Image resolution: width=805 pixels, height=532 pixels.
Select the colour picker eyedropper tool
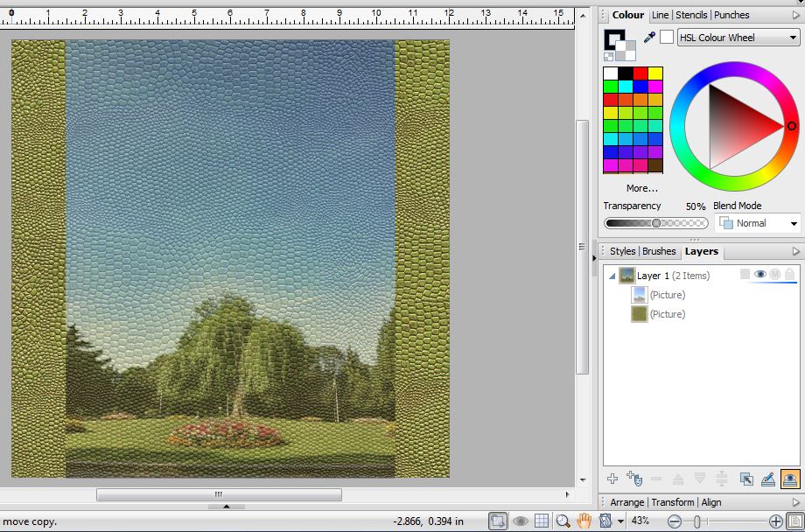coord(649,37)
